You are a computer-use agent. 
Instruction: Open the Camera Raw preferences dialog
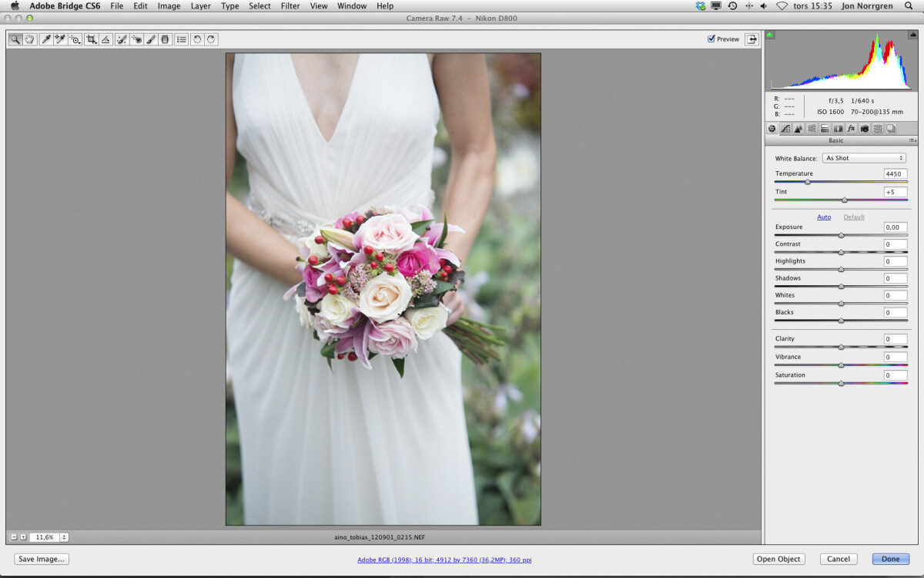[x=181, y=39]
